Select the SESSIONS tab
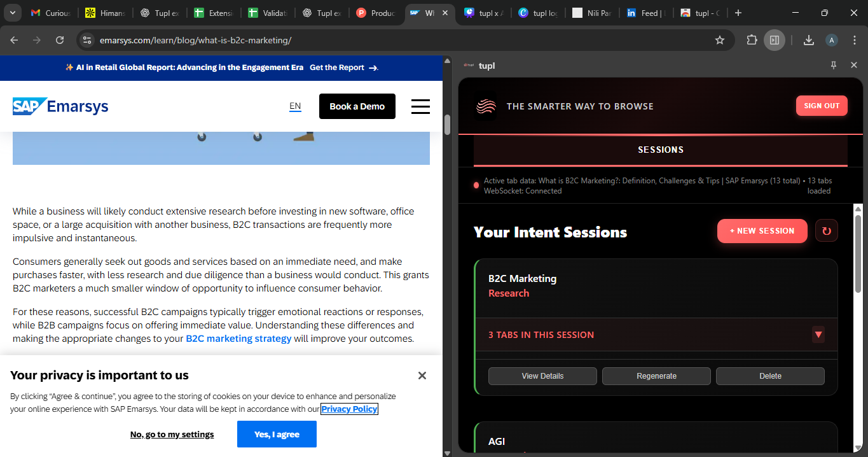Image resolution: width=868 pixels, height=457 pixels. [x=661, y=150]
